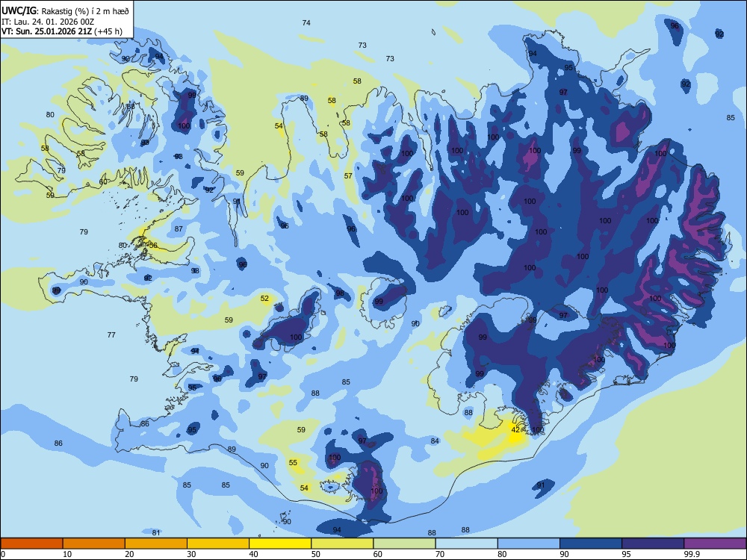The width and height of the screenshot is (747, 560).
Task: Click the '84' humidity value on the map
Action: (435, 441)
